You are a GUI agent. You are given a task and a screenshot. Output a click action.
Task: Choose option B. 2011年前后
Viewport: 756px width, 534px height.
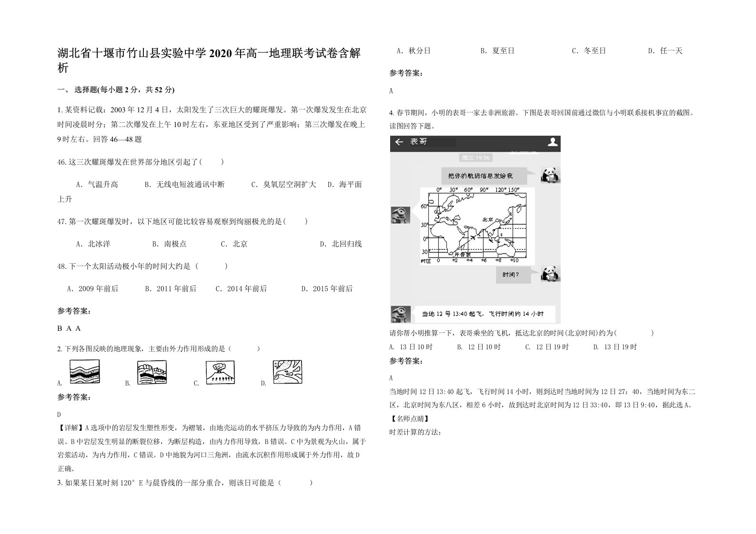(171, 288)
